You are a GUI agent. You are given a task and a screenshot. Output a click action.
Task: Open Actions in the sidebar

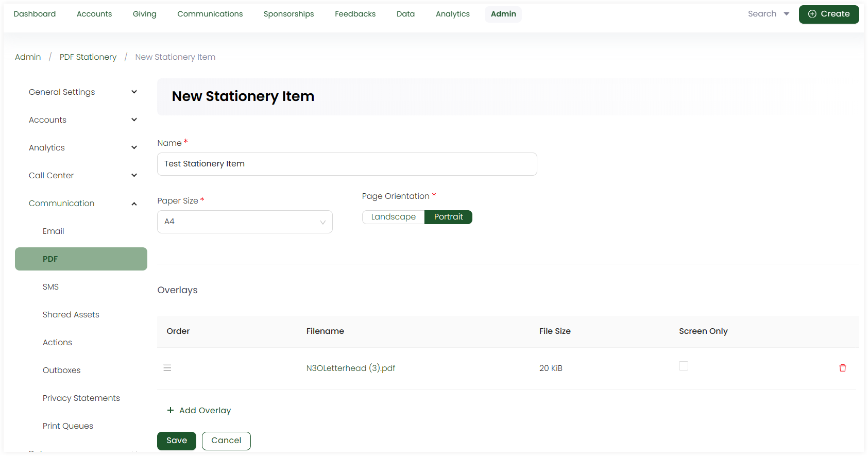[x=57, y=343]
